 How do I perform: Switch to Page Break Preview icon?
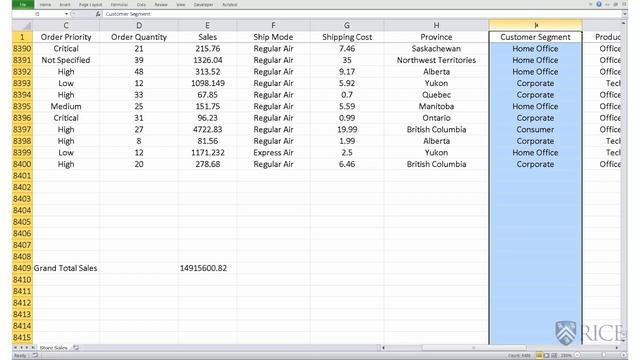click(x=554, y=356)
